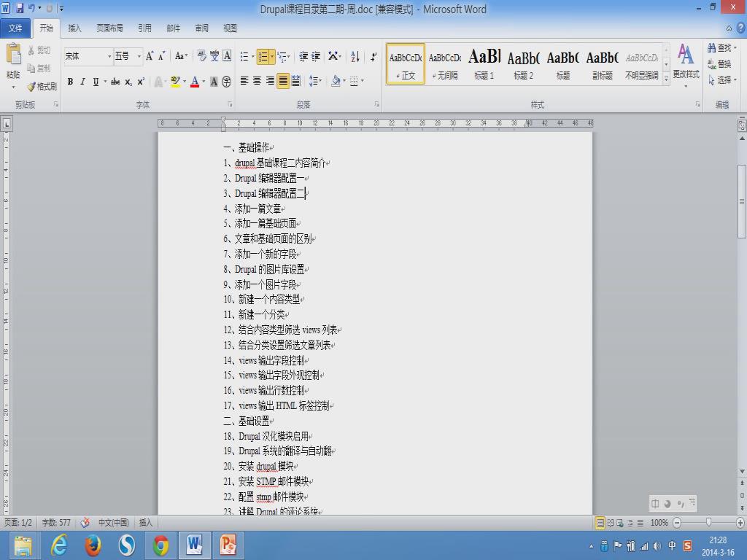The image size is (747, 560).
Task: Expand the styles gallery more arrow
Action: [666, 79]
